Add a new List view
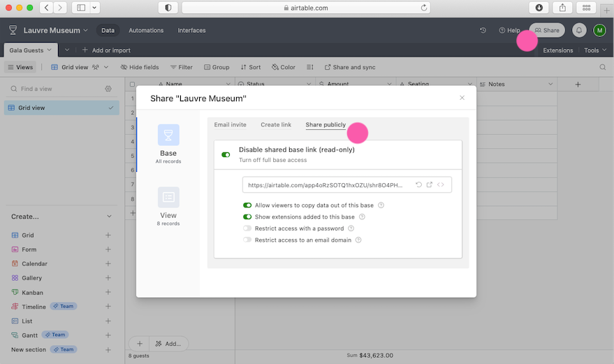The width and height of the screenshot is (614, 364). (108, 321)
